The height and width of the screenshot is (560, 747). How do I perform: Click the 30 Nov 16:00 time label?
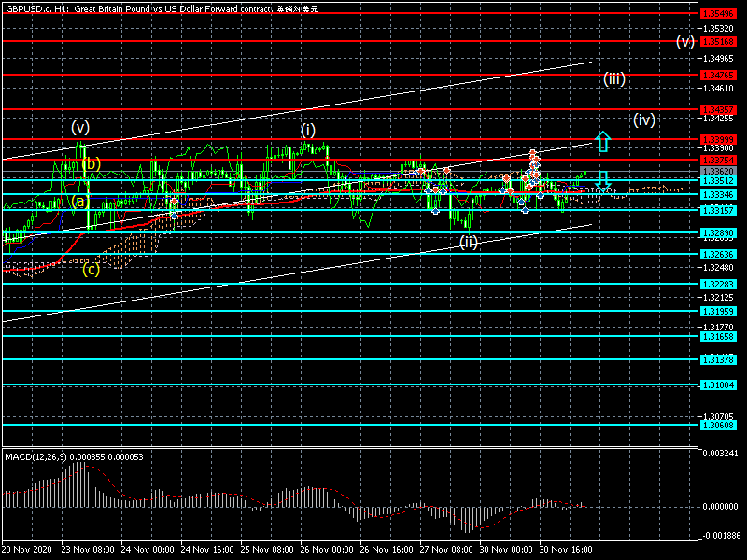coord(566,549)
